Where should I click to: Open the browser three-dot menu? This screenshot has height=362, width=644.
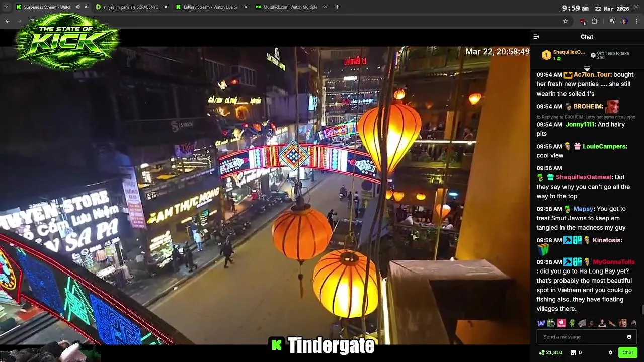tap(637, 21)
